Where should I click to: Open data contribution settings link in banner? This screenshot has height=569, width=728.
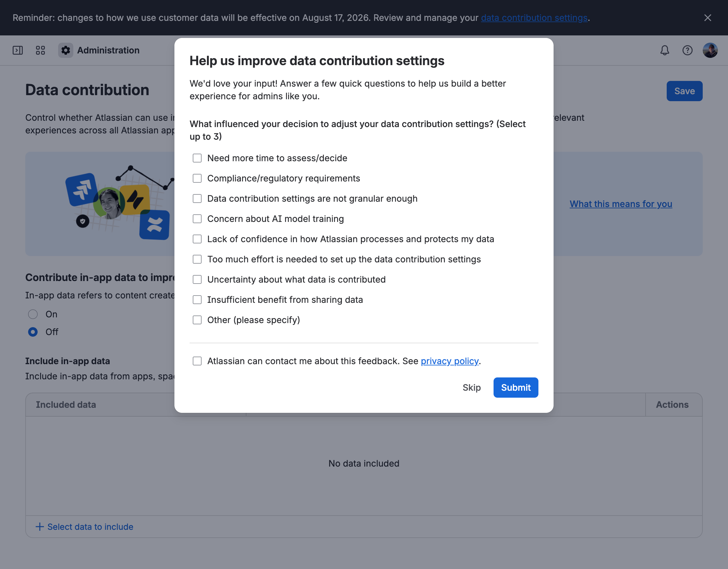coord(534,18)
